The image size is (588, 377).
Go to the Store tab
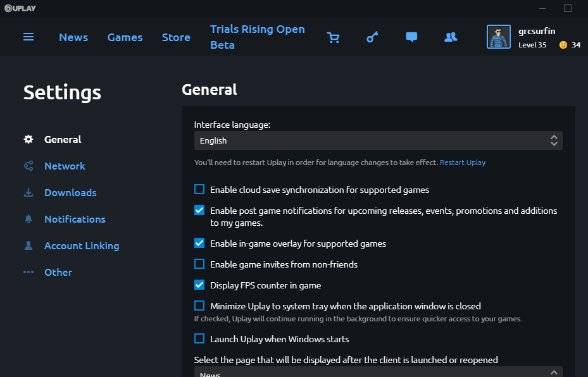coord(176,37)
